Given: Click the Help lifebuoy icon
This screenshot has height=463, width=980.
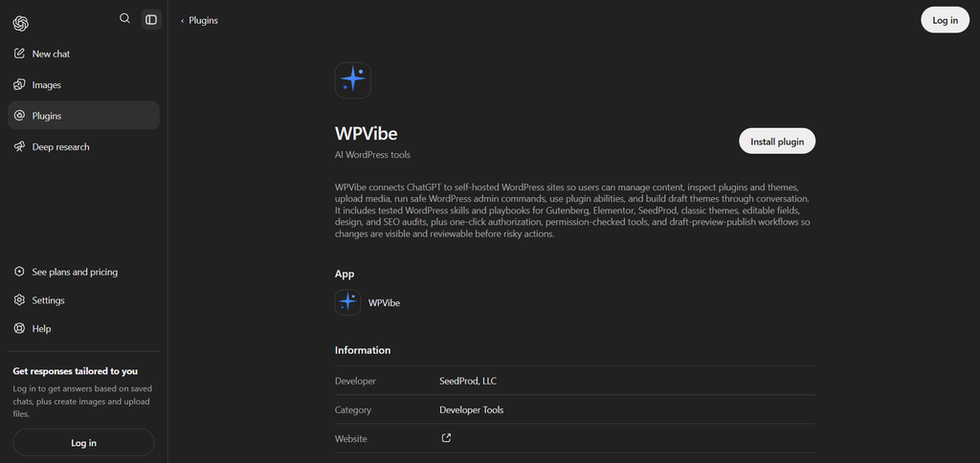Looking at the screenshot, I should point(19,329).
